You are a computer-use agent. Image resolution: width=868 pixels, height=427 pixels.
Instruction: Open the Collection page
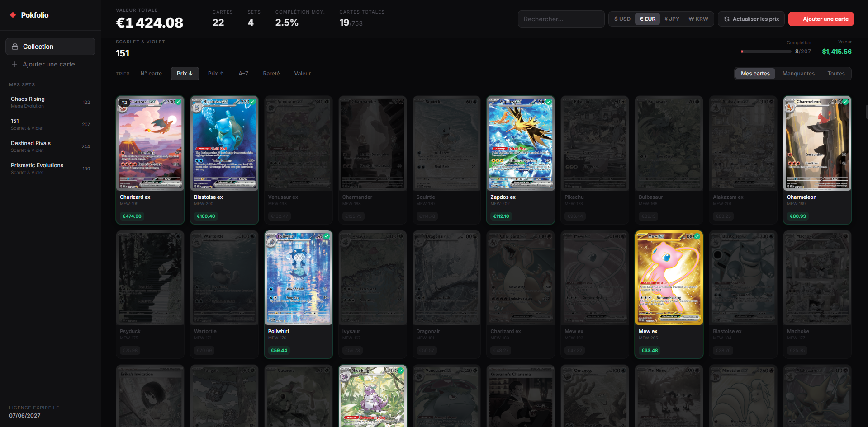click(x=50, y=47)
